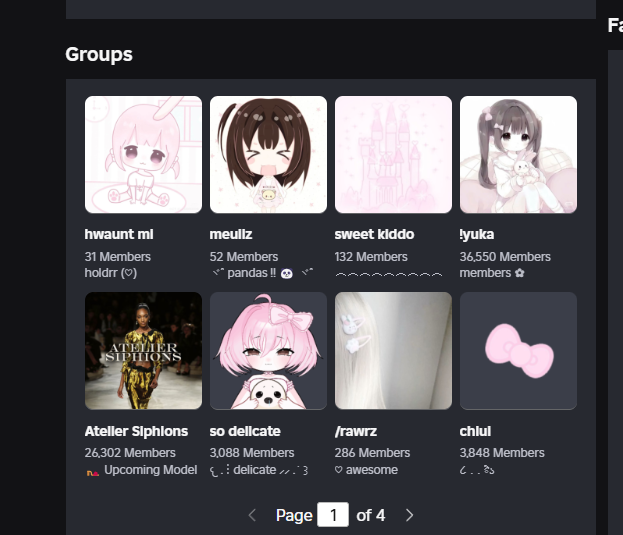623x535 pixels.
Task: Open the so delicate group thumbnail
Action: 268,351
